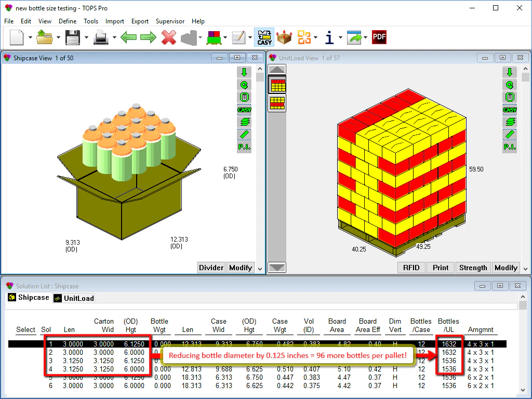Select the second pallet pattern thumbnail
The image size is (532, 399).
[277, 102]
